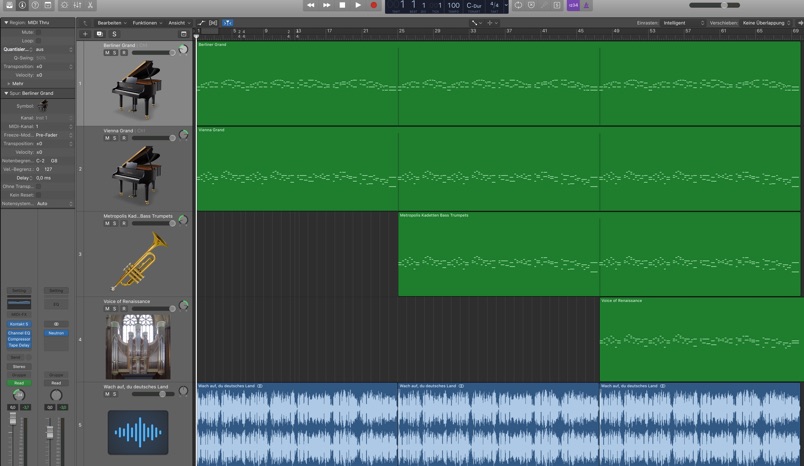The height and width of the screenshot is (466, 804).
Task: Click the organ track icon
Action: (x=137, y=346)
